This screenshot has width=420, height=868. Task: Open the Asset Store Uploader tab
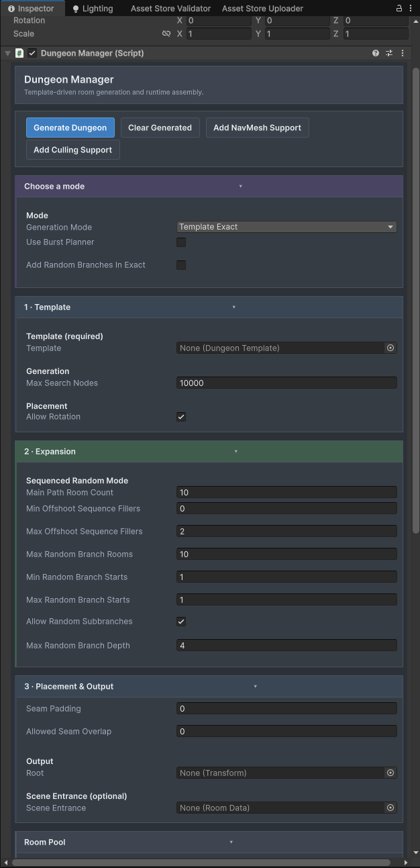262,8
